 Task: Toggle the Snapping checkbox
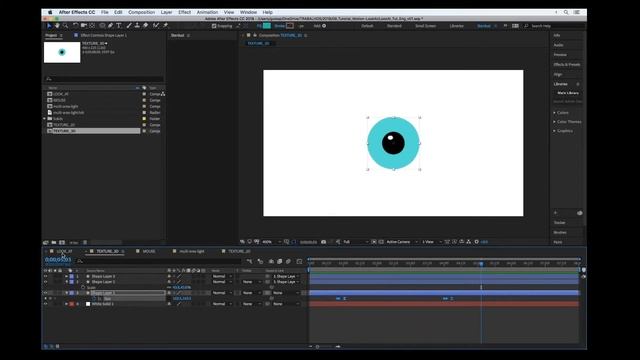click(x=214, y=26)
